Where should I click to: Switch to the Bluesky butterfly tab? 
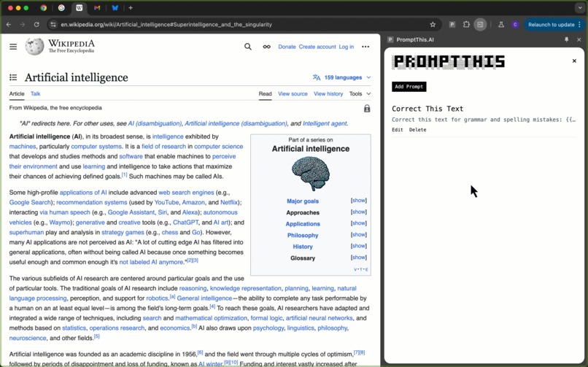click(x=115, y=8)
